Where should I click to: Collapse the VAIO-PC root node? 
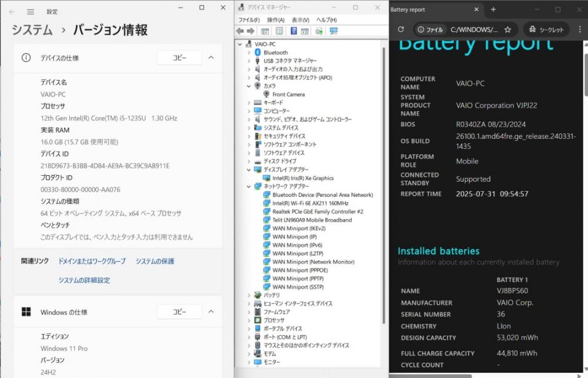(x=240, y=44)
